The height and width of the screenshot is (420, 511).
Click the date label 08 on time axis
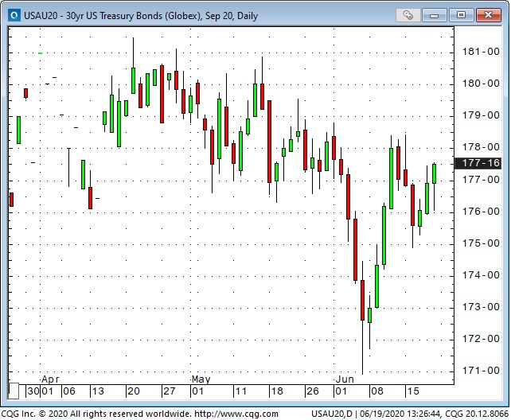click(x=377, y=391)
